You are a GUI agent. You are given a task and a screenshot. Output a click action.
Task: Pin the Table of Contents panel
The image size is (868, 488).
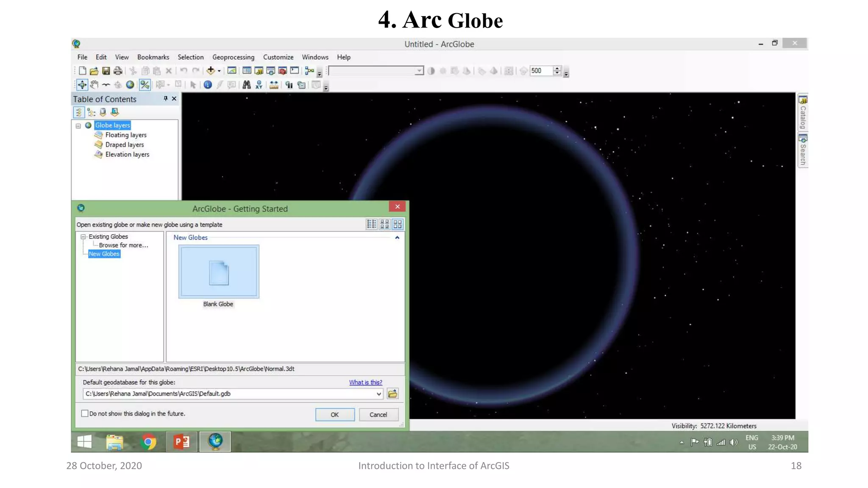(165, 99)
